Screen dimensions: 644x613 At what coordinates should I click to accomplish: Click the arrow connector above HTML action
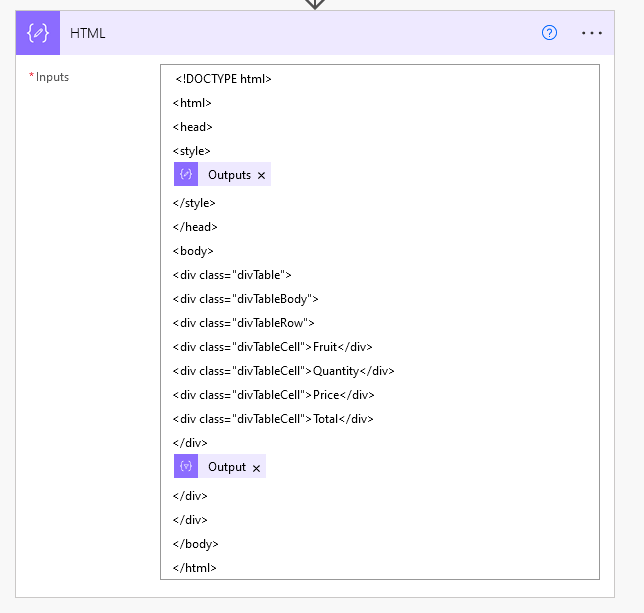coord(315,4)
